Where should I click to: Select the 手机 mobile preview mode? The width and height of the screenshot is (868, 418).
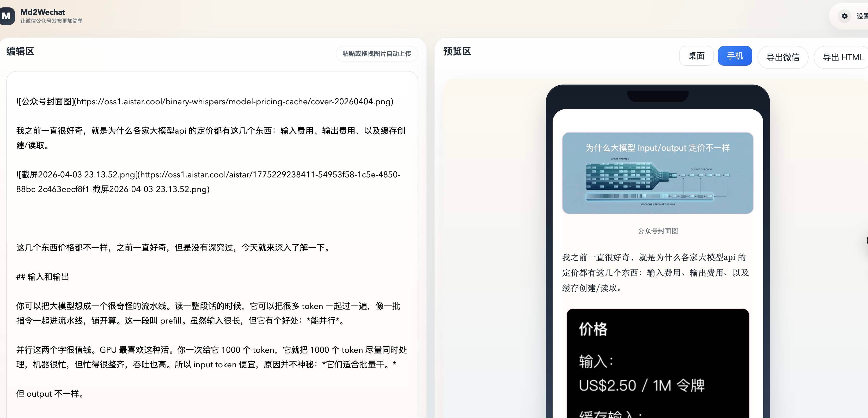tap(735, 56)
